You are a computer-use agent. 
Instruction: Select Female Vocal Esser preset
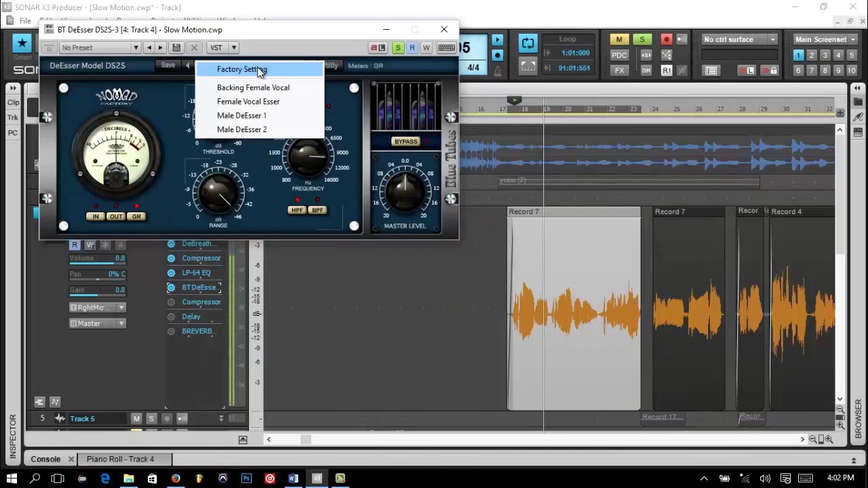[x=260, y=102]
